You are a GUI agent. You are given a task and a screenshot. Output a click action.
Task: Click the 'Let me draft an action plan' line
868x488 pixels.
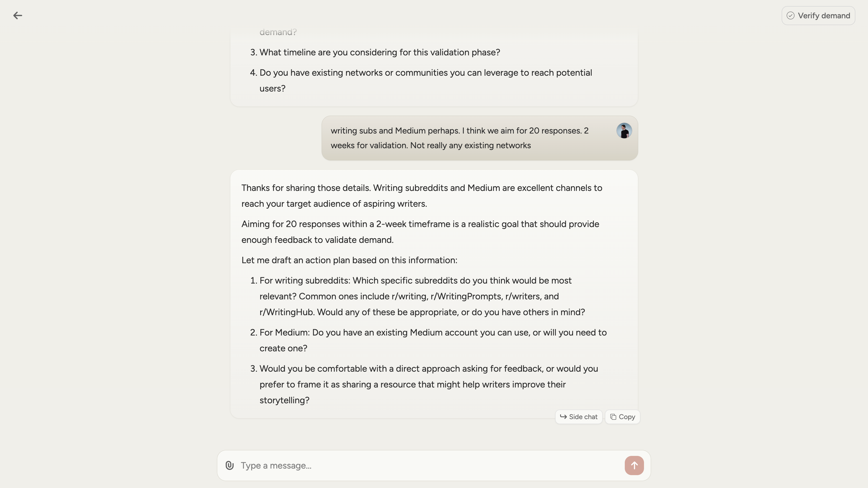(349, 260)
